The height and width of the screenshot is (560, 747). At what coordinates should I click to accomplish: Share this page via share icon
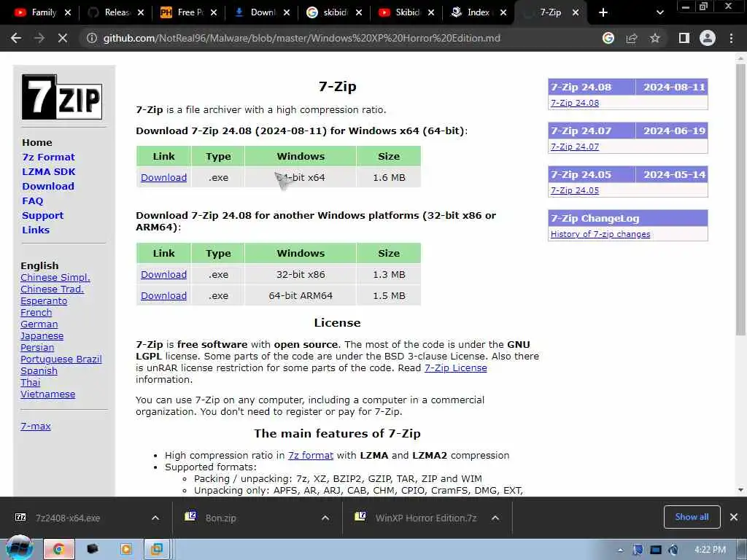tap(632, 38)
